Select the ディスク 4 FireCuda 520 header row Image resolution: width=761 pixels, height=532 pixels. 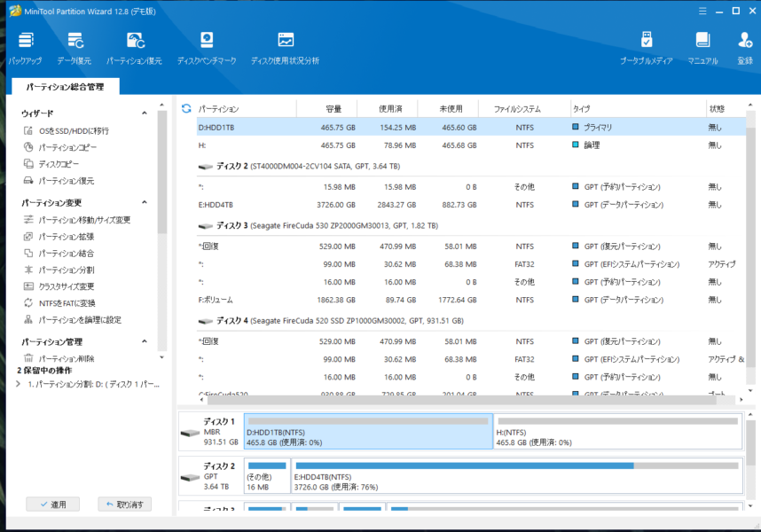(x=471, y=321)
